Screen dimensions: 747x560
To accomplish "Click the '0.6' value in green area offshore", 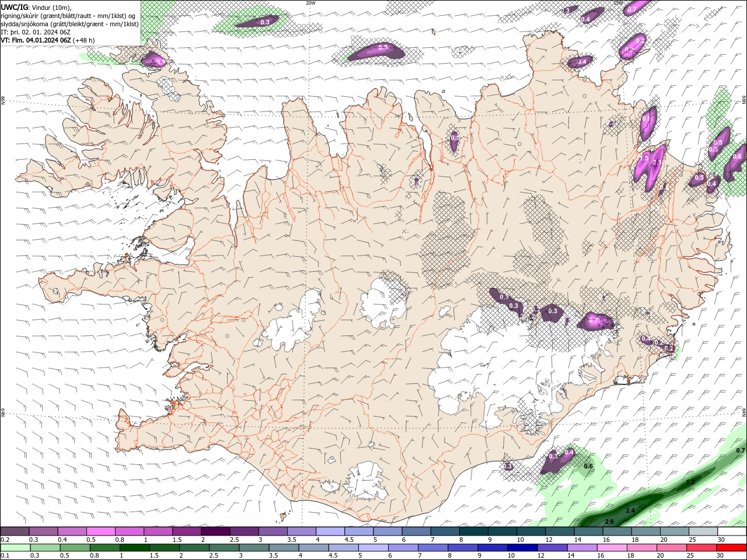I will 588,466.
